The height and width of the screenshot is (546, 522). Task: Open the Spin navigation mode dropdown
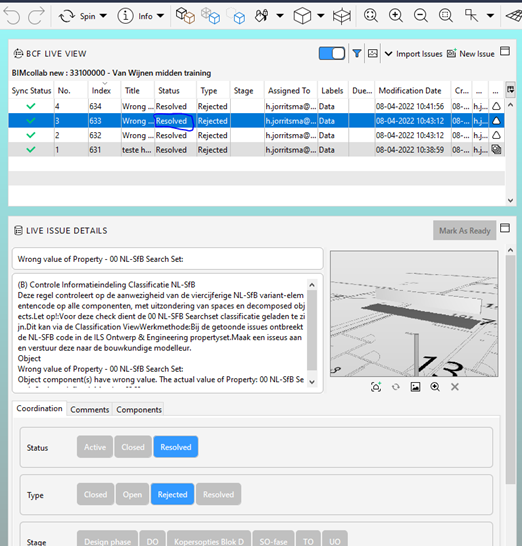(103, 16)
